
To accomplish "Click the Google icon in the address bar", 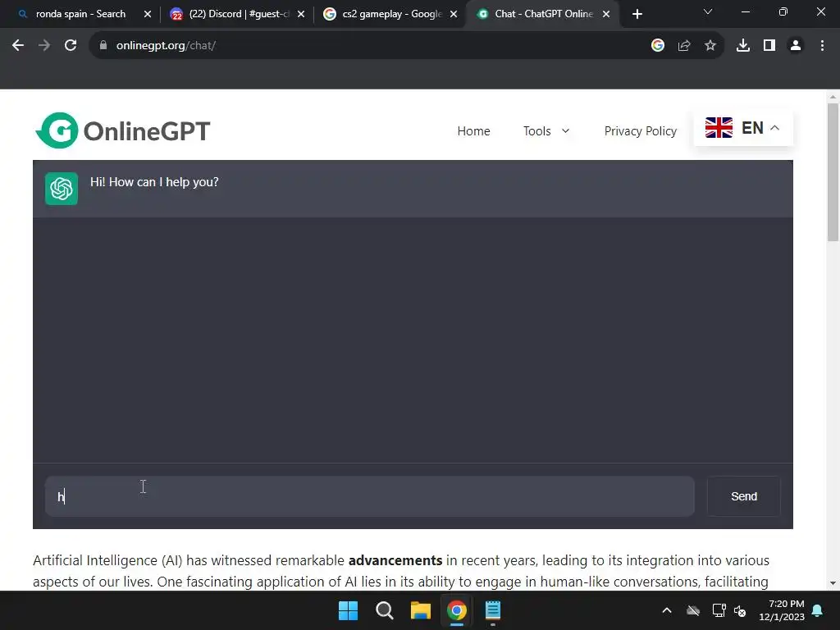I will tap(658, 46).
